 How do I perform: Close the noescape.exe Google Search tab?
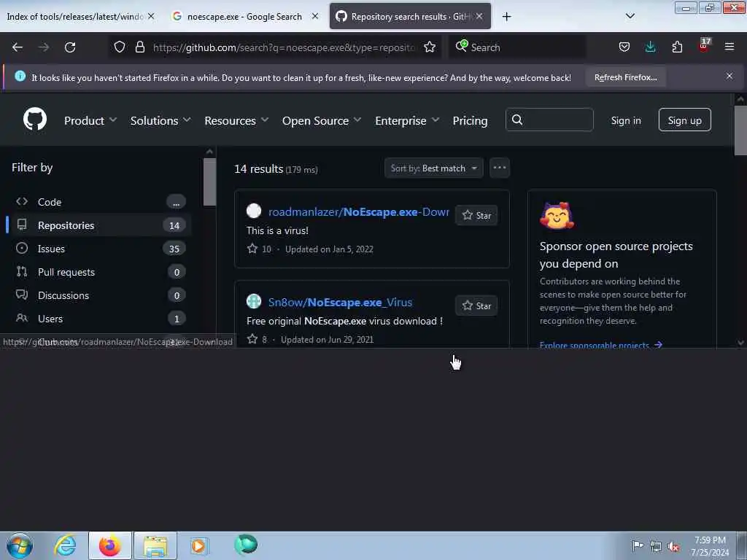(315, 16)
